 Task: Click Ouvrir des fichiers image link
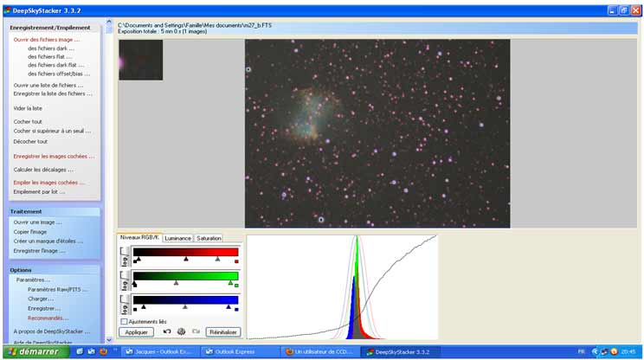[47, 40]
